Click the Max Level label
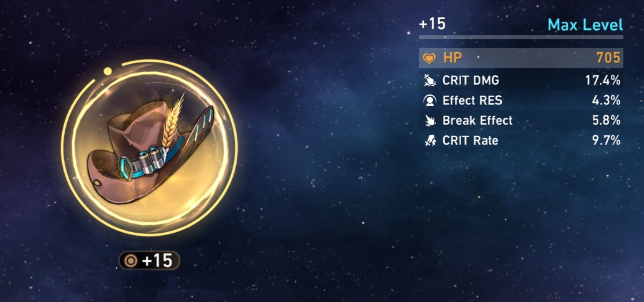The width and height of the screenshot is (644, 302). (585, 25)
